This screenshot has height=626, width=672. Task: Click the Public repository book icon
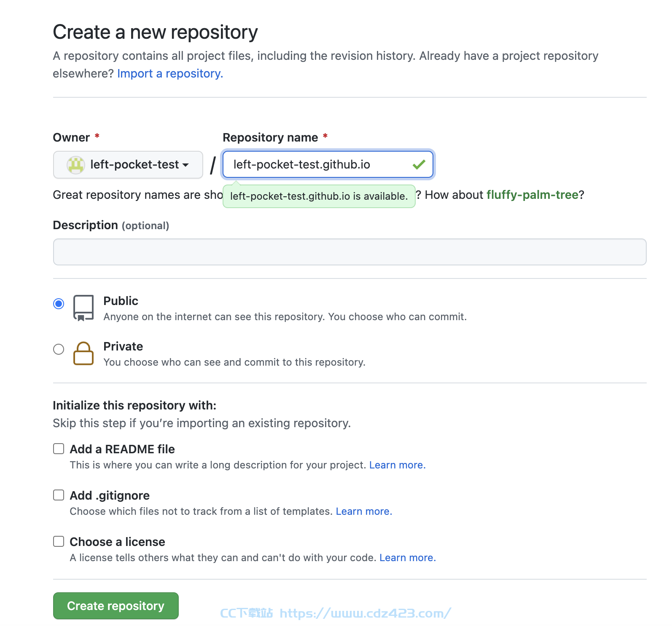83,308
